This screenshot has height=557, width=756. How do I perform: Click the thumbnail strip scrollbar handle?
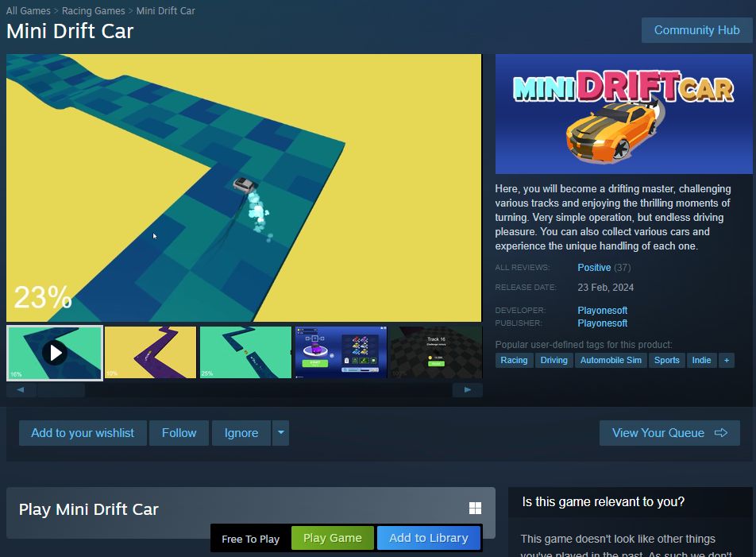click(61, 389)
